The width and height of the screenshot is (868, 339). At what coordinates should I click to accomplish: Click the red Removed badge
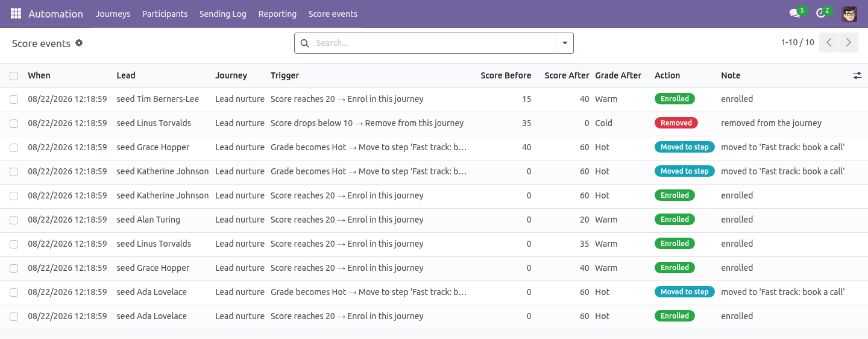pyautogui.click(x=676, y=123)
